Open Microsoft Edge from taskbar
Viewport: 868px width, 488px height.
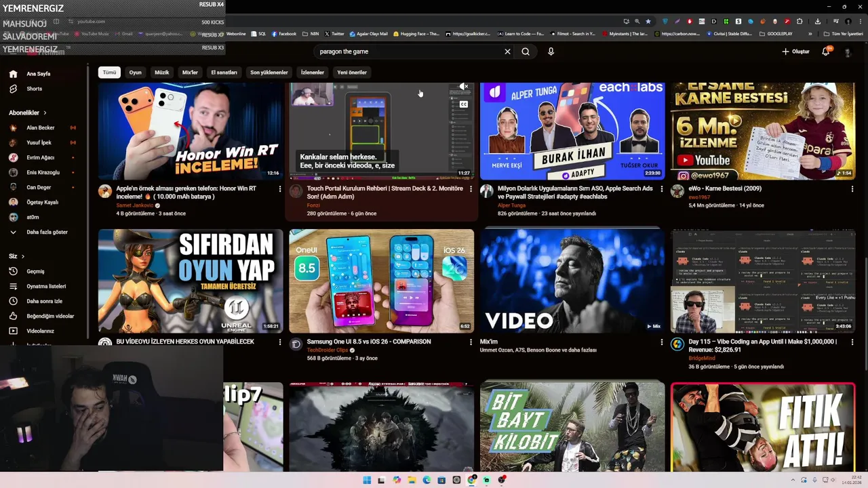pos(427,480)
